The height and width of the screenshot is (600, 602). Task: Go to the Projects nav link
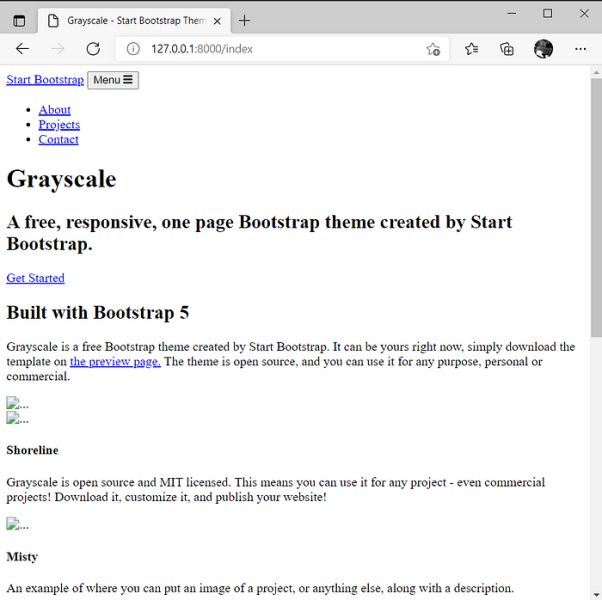pos(59,125)
